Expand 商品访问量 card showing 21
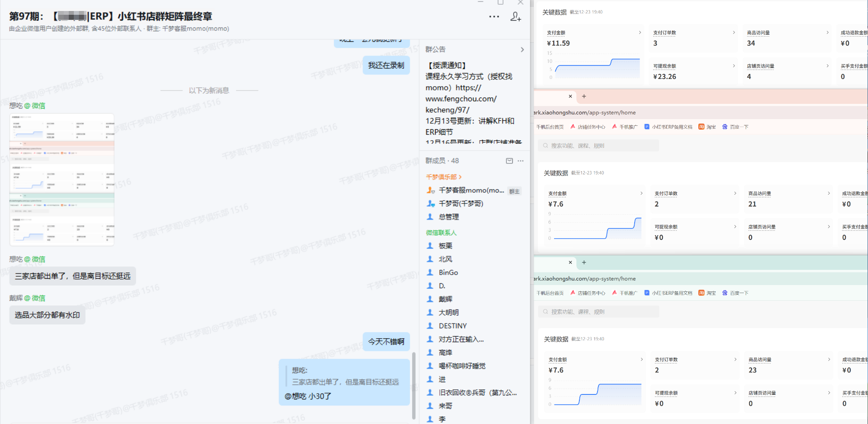 (829, 193)
